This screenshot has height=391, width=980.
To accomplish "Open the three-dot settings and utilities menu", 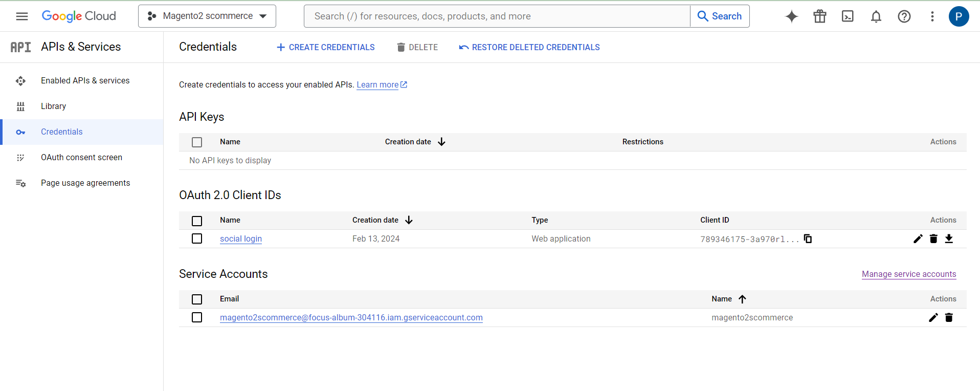I will [932, 16].
